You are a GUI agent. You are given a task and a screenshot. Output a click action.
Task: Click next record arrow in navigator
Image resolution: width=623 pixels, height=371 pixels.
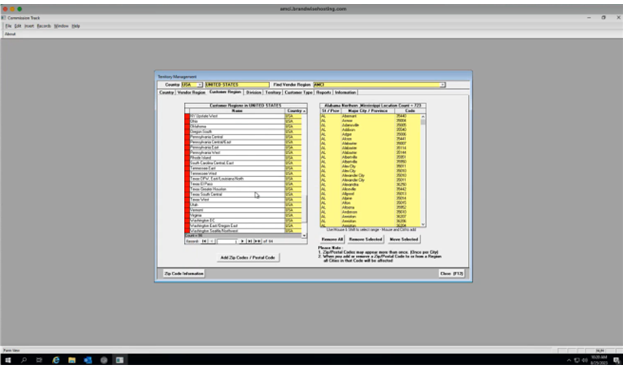click(242, 241)
